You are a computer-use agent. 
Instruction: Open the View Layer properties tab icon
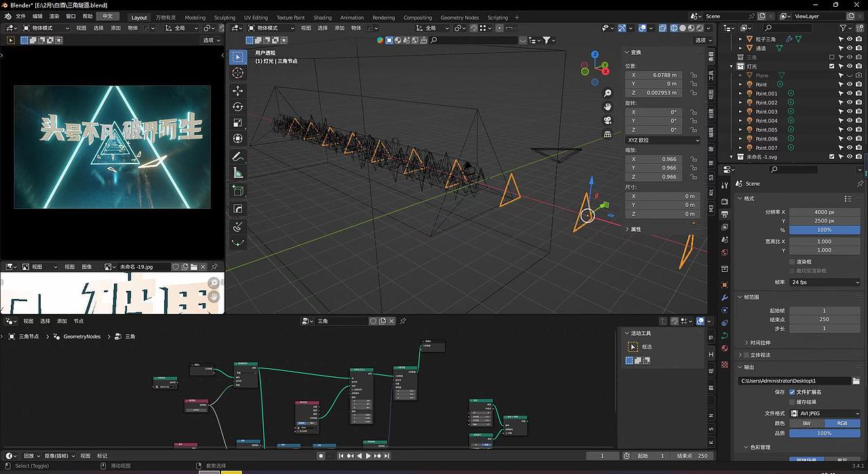(725, 226)
